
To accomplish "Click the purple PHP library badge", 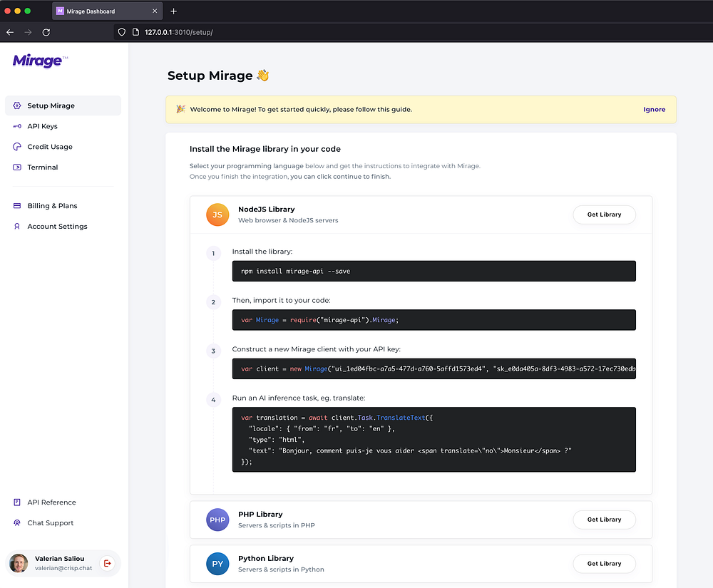I will click(x=217, y=520).
